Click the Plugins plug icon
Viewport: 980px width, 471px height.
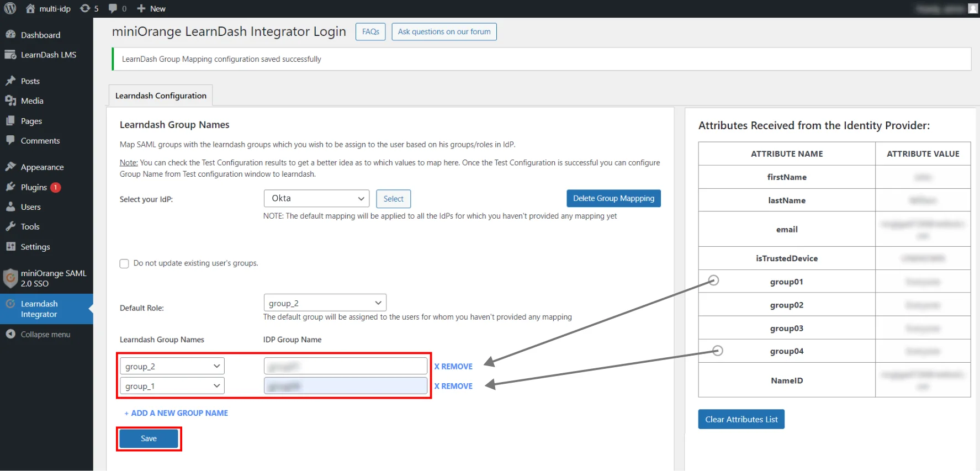[x=10, y=187]
